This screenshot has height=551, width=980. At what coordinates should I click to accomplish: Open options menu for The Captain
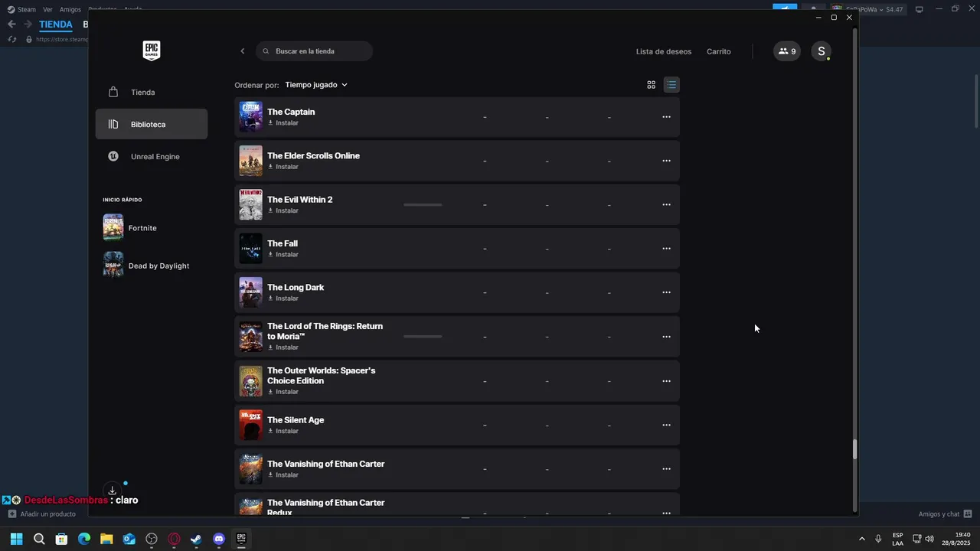point(666,117)
